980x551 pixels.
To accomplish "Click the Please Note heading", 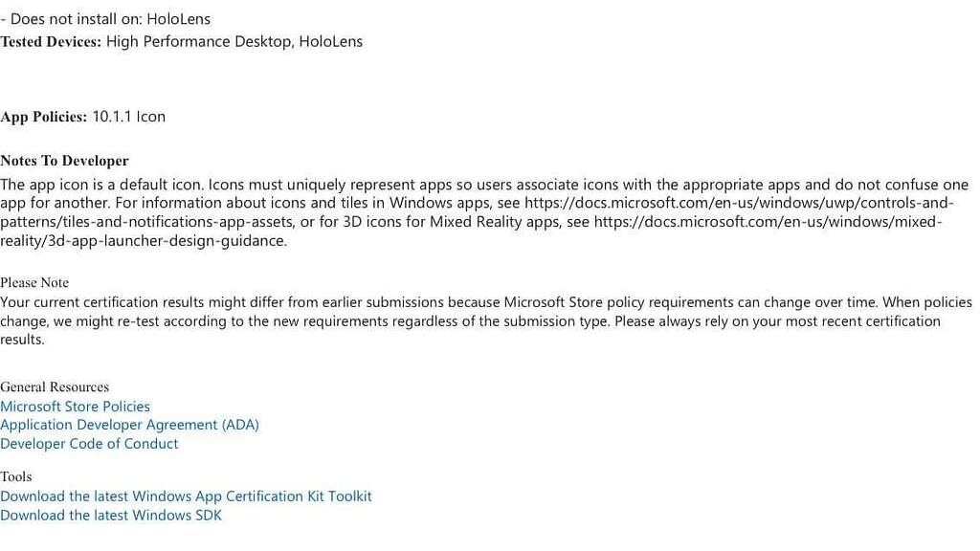I will [x=34, y=282].
